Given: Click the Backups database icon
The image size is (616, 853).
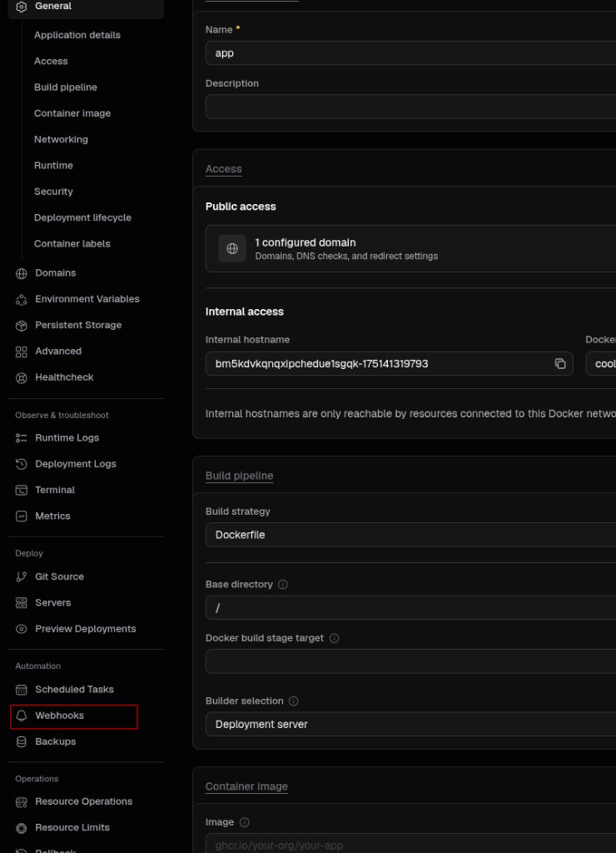Looking at the screenshot, I should pos(21,742).
